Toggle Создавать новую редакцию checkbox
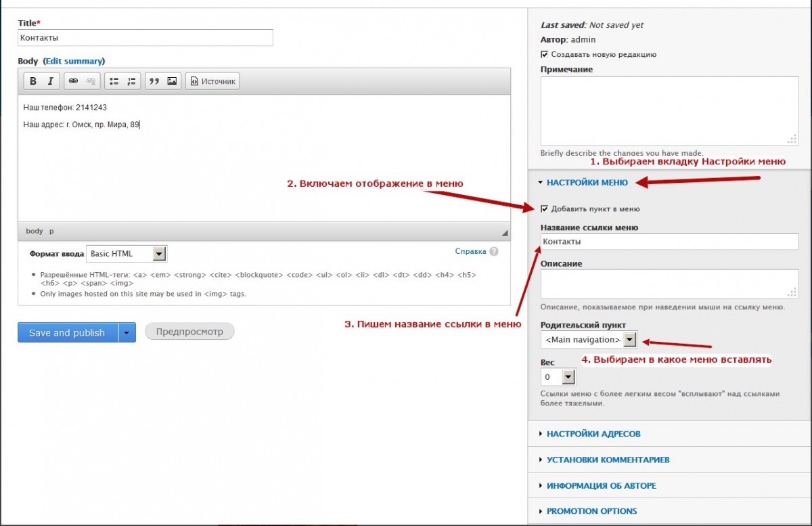This screenshot has width=812, height=526. click(x=545, y=54)
